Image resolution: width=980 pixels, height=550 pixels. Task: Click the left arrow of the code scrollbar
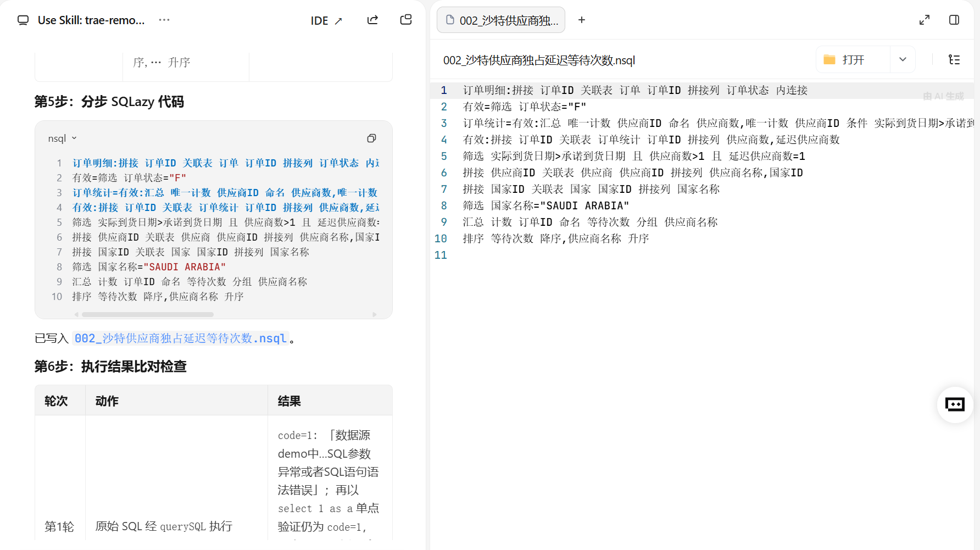[76, 315]
